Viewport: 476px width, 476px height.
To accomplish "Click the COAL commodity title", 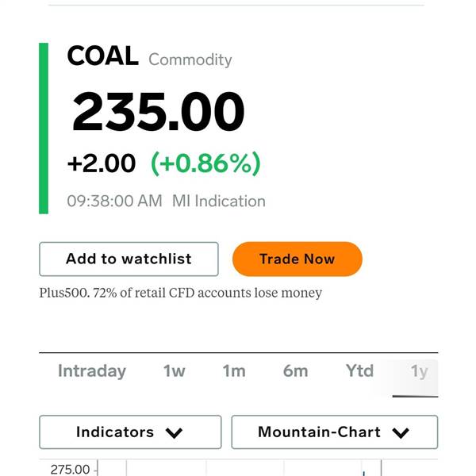I will [x=102, y=56].
